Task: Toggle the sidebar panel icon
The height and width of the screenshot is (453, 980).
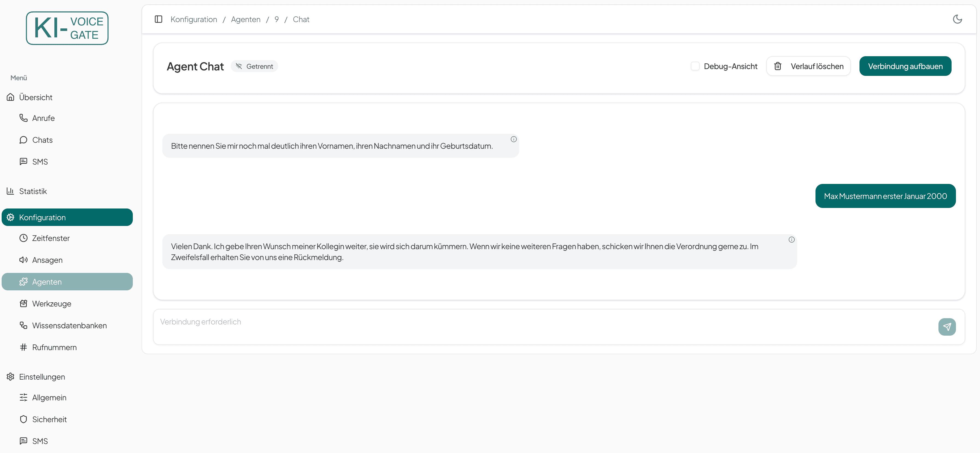Action: point(158,19)
